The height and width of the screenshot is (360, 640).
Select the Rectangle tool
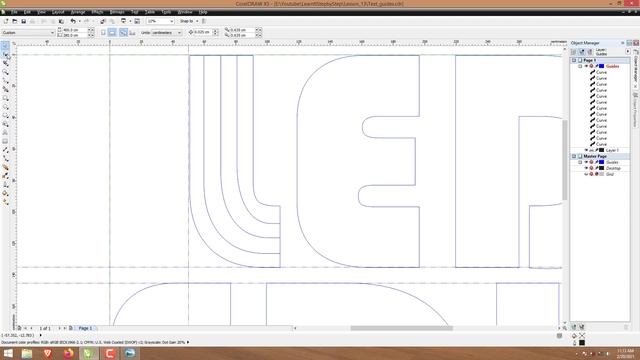(5, 98)
